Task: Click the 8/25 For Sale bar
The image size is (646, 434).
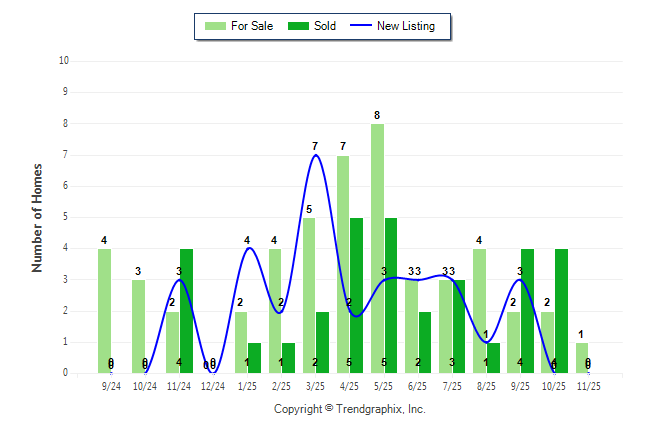Action: coord(479,310)
